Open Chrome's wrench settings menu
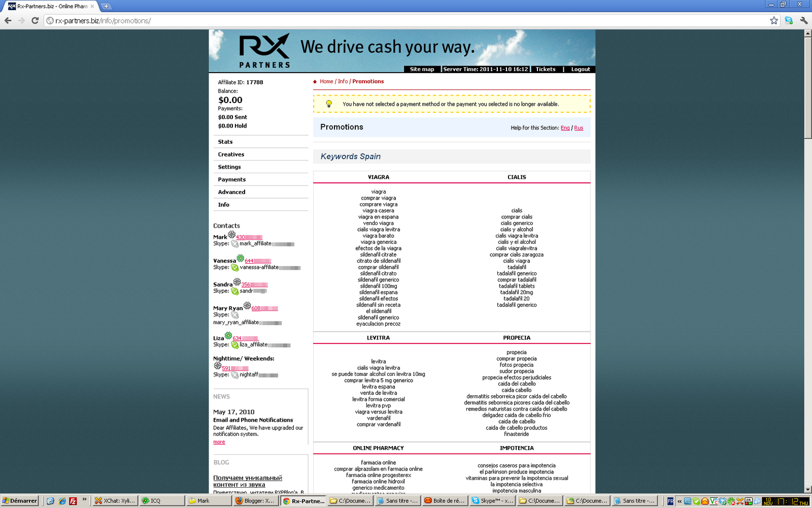Image resolution: width=812 pixels, height=508 pixels. (x=803, y=21)
